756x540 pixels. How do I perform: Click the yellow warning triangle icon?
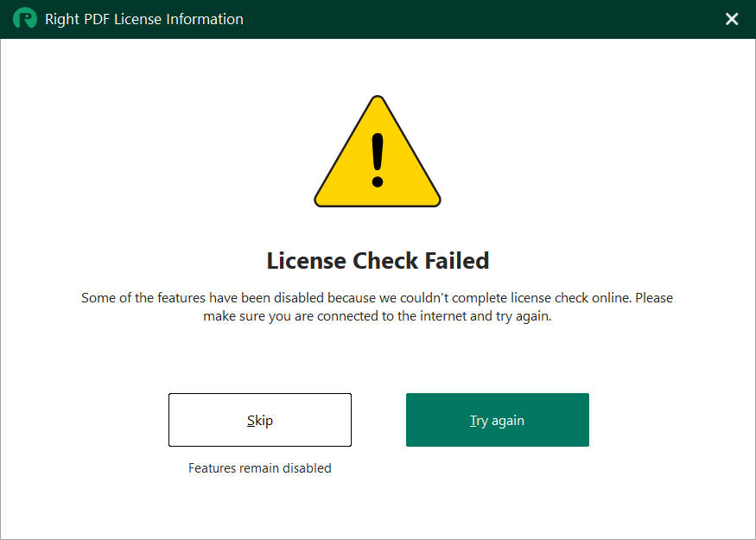[378, 152]
